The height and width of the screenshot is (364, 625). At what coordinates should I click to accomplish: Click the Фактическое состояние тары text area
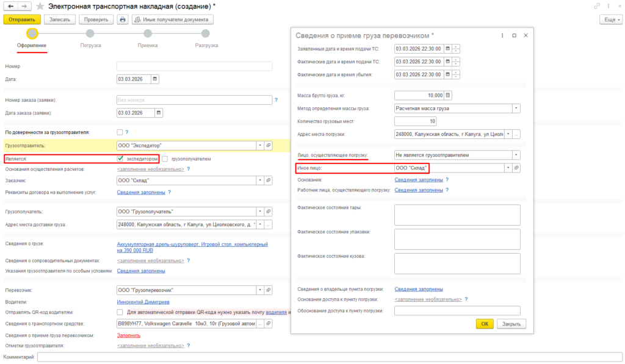(x=457, y=215)
